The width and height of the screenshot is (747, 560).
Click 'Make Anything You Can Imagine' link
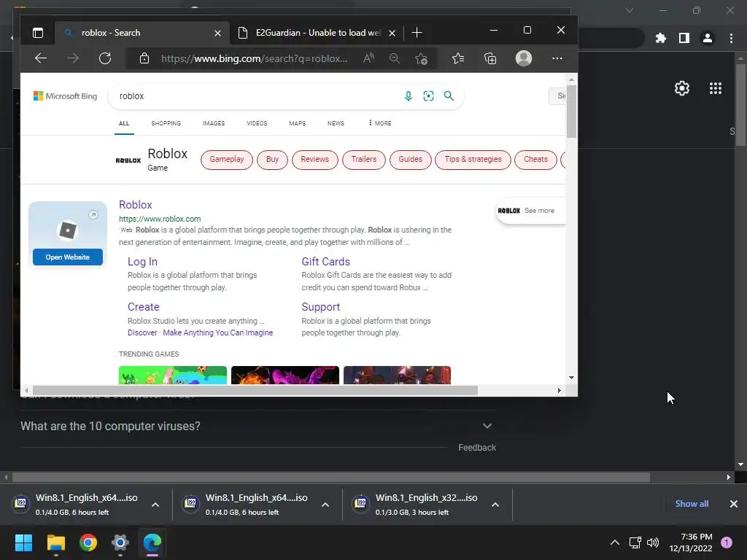[x=217, y=332]
